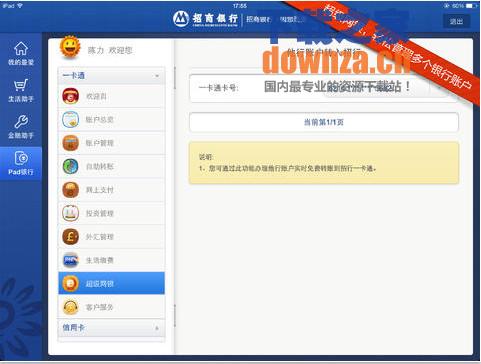Expand the 信用卡 menu section
Image resolution: width=481 pixels, height=364 pixels.
[111, 328]
